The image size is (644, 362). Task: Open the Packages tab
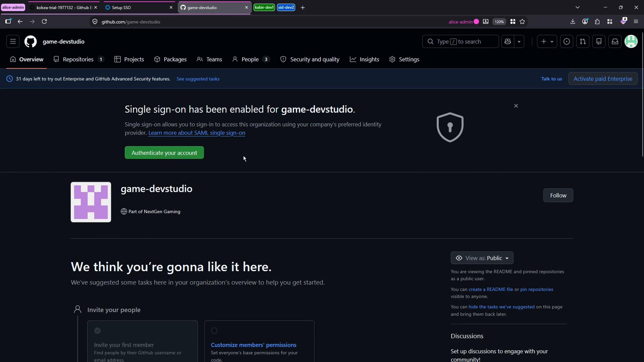coord(170,59)
